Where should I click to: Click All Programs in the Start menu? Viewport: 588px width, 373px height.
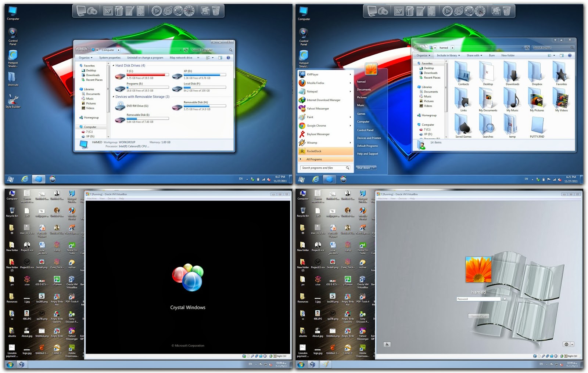coord(314,159)
